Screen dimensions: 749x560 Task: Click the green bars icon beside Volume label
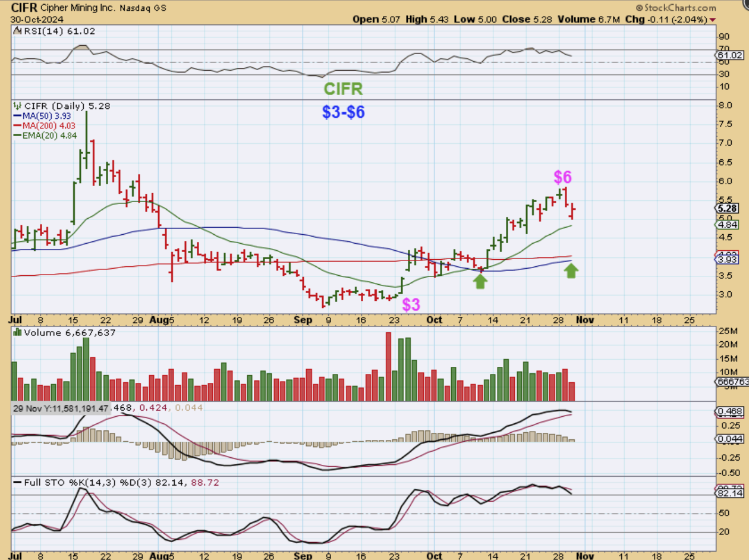click(x=16, y=333)
